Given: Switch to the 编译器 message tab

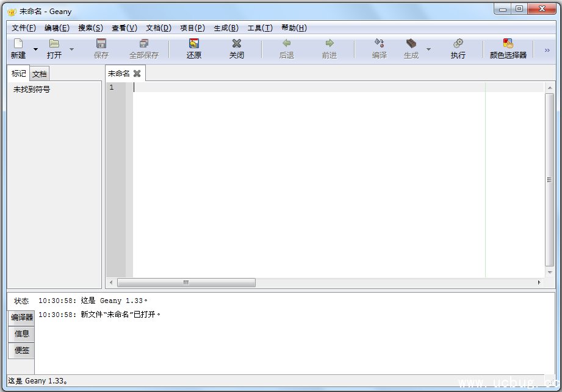Looking at the screenshot, I should pyautogui.click(x=21, y=317).
